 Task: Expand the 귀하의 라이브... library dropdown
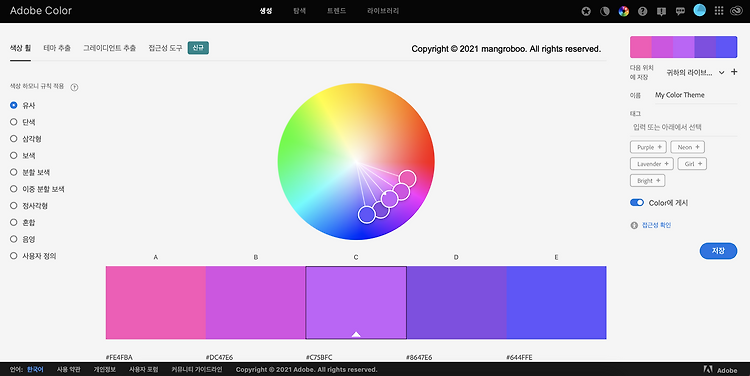[695, 72]
